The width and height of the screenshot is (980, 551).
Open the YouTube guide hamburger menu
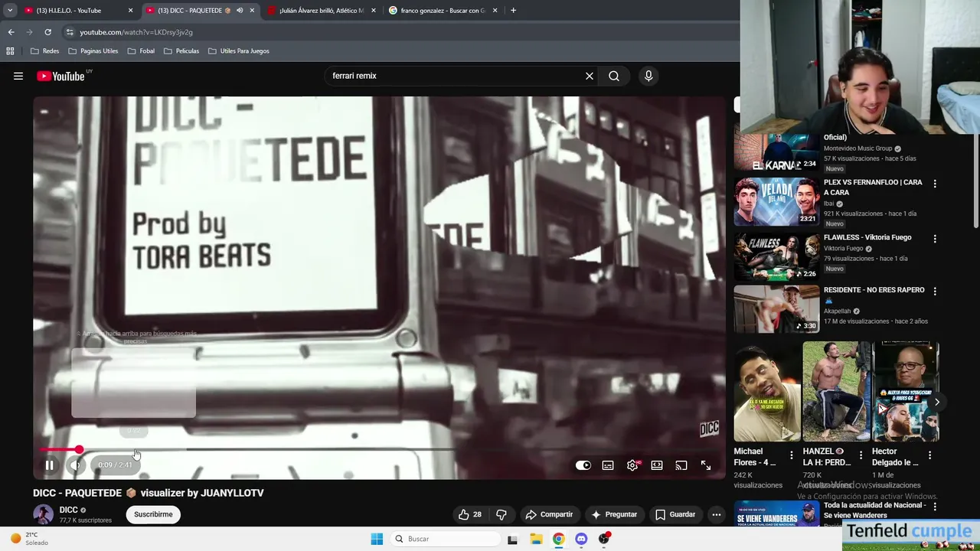coord(18,76)
